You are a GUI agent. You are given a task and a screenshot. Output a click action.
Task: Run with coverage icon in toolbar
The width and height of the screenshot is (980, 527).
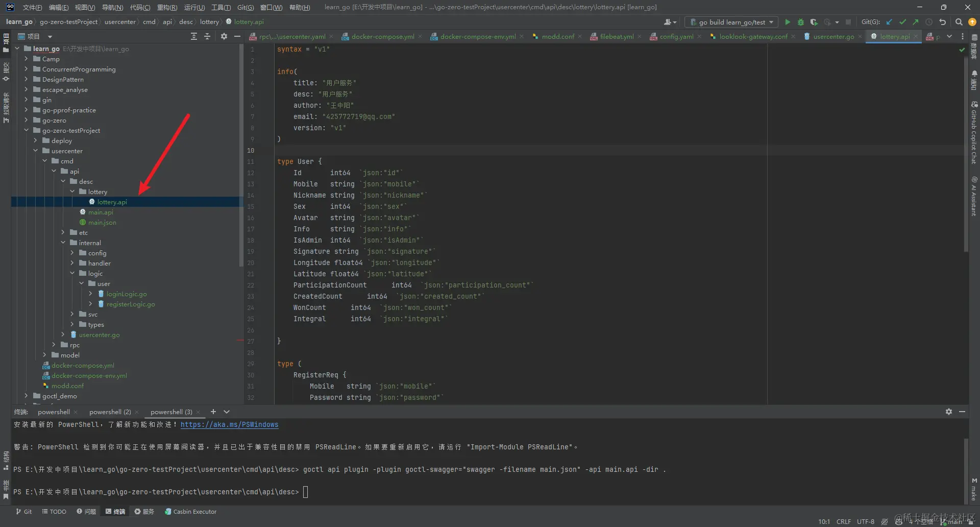tap(814, 22)
